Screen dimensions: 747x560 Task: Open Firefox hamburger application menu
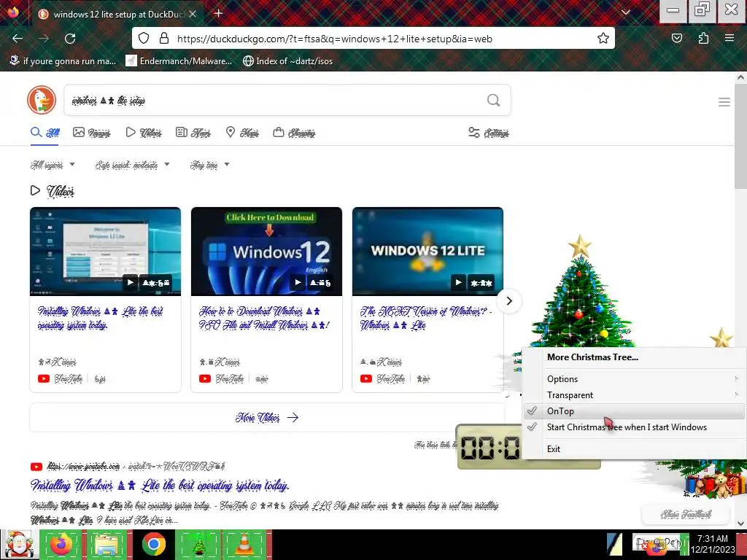729,38
